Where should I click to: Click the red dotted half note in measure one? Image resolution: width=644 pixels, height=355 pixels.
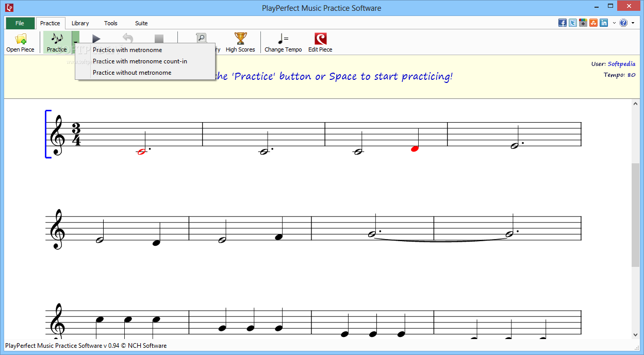[143, 151]
